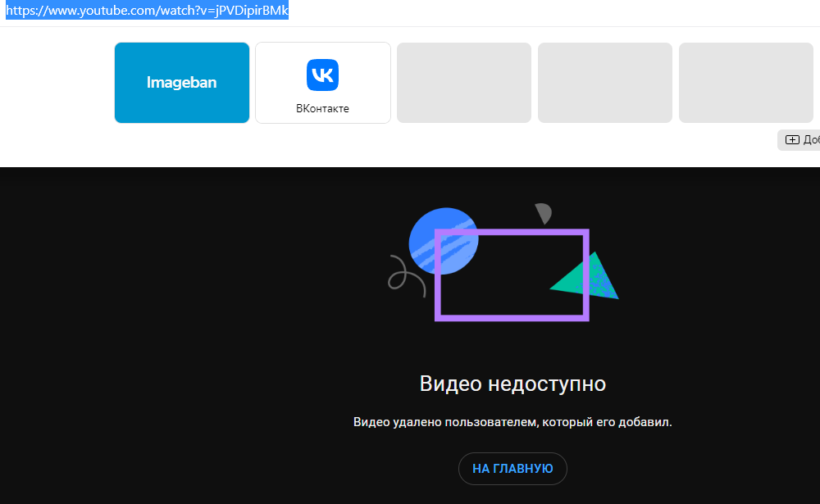Click the ВКонтакте label under the logo
820x504 pixels.
coord(322,108)
